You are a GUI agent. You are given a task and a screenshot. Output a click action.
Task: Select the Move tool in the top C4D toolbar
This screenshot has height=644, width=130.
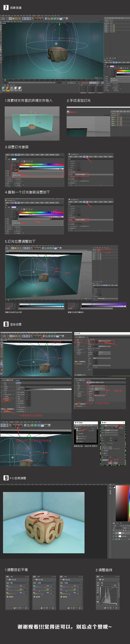(x=10, y=19)
